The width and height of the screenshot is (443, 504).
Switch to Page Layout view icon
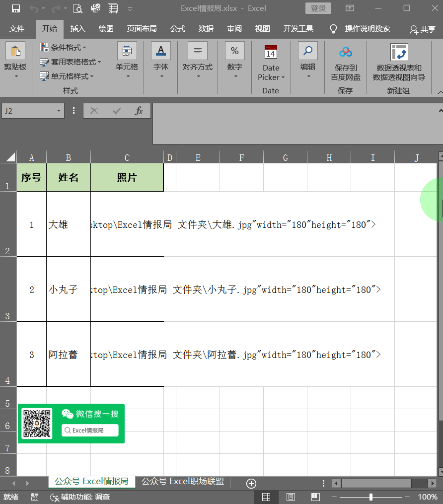pyautogui.click(x=291, y=497)
